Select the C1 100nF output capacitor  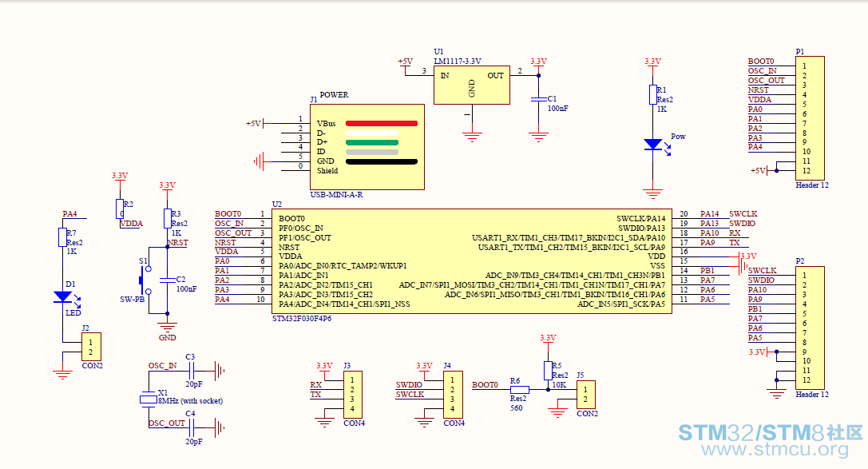pos(539,99)
